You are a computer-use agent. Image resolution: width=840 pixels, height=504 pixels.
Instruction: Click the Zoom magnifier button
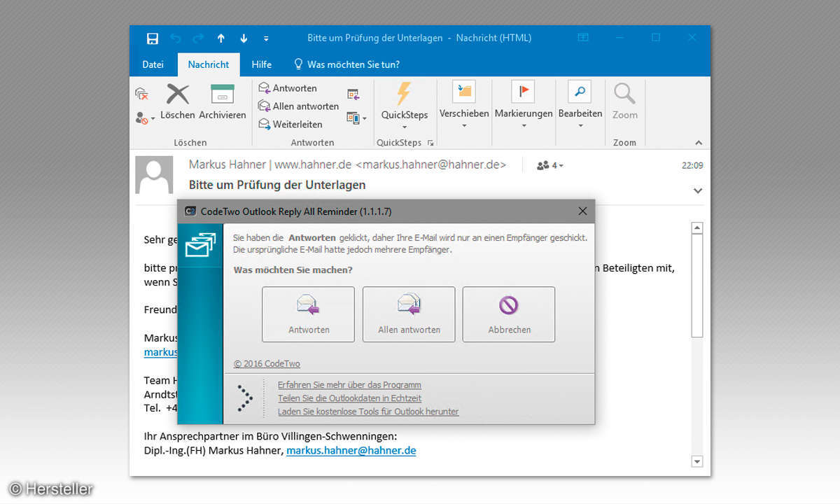tap(624, 102)
